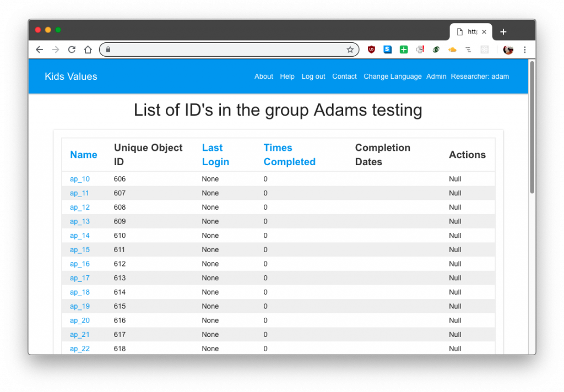Reload the current page
Screen dimensions: 564x392
click(x=72, y=50)
